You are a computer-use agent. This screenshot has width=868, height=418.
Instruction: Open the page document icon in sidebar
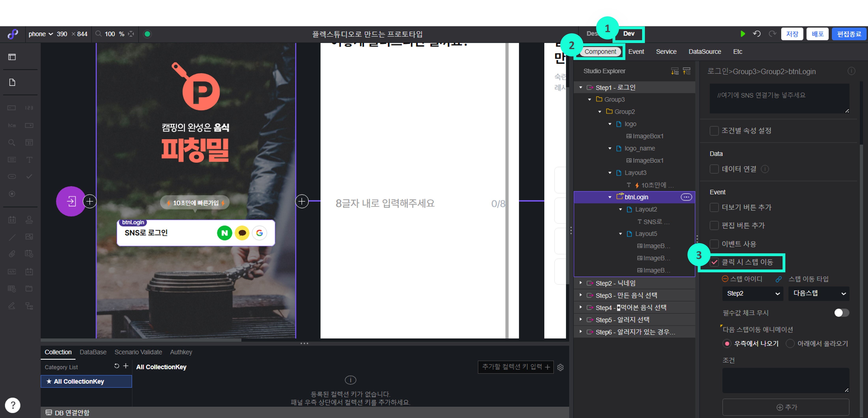pos(12,82)
